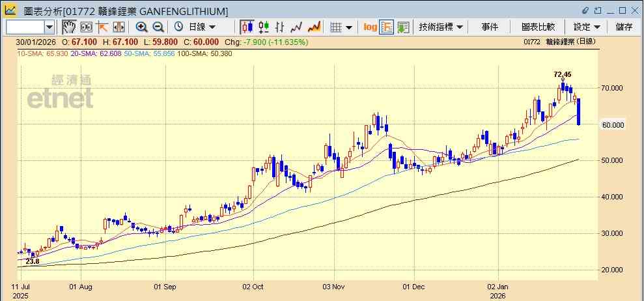Screen dimensions: 644x301
Task: Switch to red-blue candlestick chart style
Action: [247, 27]
